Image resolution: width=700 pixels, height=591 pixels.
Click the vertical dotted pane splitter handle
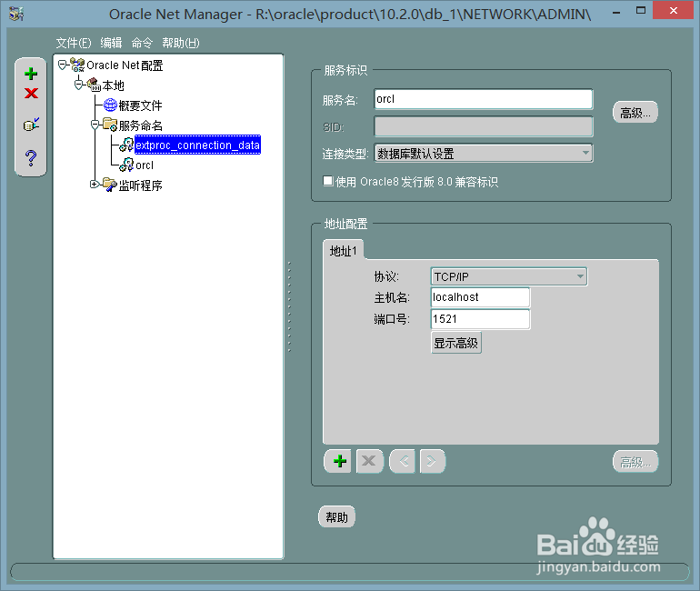point(289,307)
